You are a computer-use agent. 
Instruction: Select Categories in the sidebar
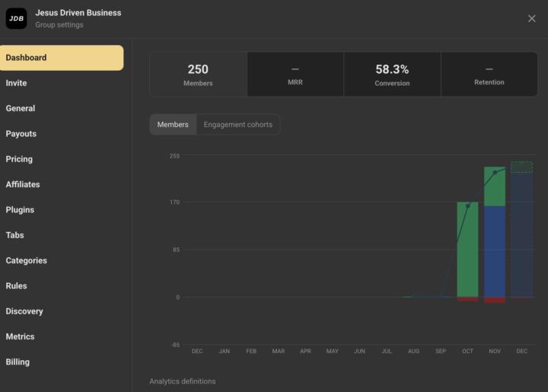(27, 260)
